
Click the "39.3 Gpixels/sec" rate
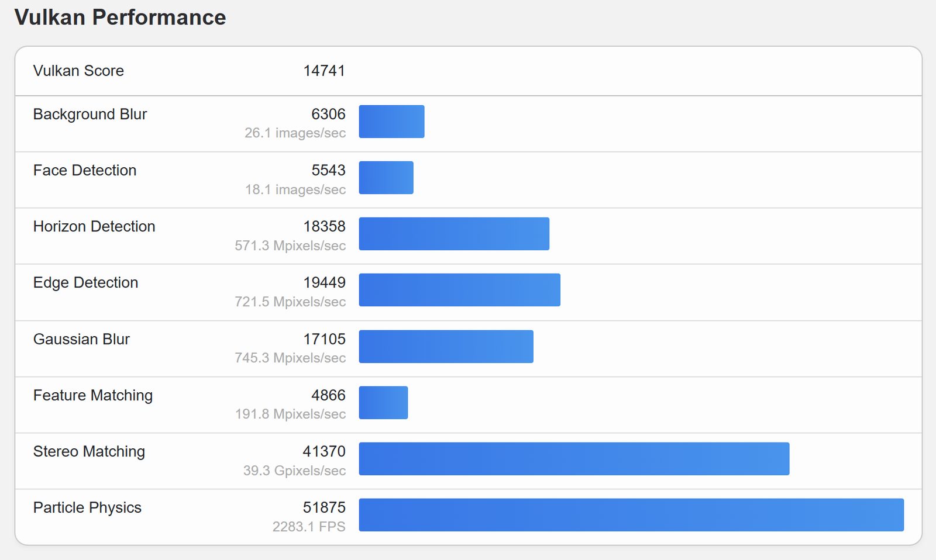pyautogui.click(x=294, y=471)
